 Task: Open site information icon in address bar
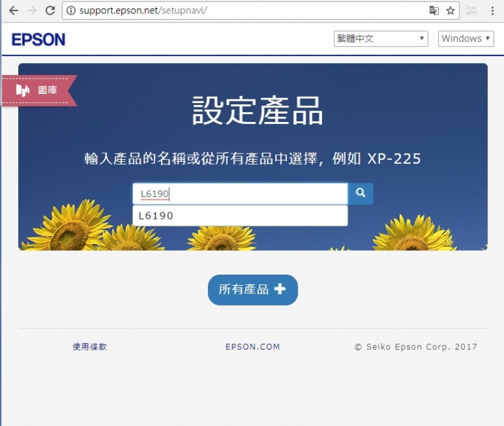pos(71,11)
